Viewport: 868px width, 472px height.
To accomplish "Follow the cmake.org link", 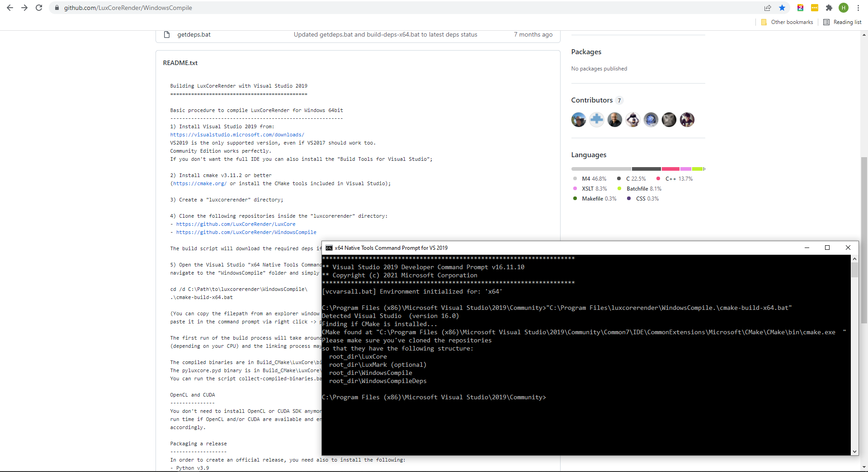I will click(x=199, y=183).
